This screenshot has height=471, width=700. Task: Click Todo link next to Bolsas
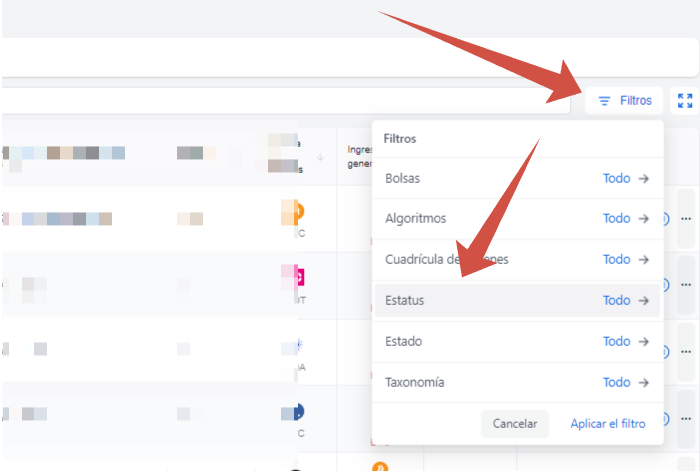pyautogui.click(x=617, y=179)
